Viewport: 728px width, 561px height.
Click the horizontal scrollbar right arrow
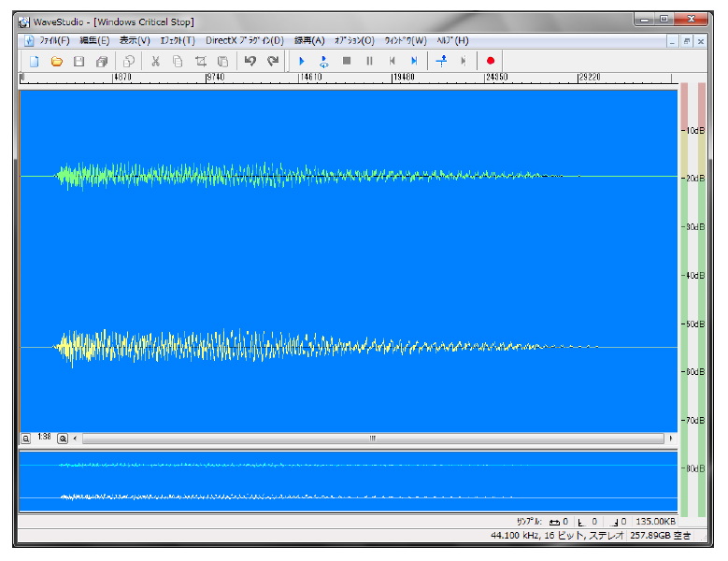[670, 438]
